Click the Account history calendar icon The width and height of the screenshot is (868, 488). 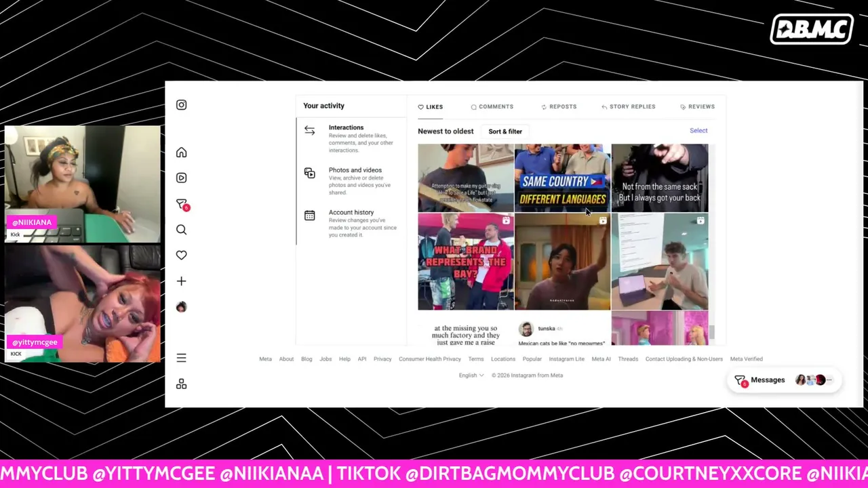coord(309,216)
